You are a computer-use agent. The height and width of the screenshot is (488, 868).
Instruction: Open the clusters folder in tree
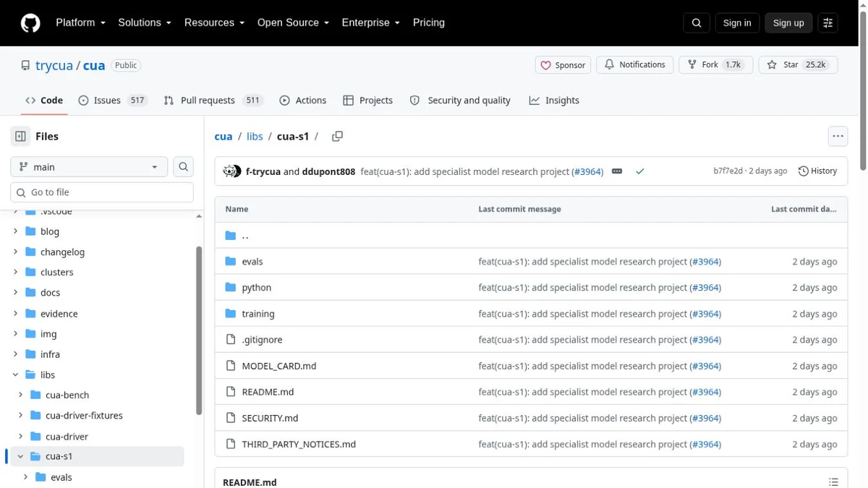(x=56, y=273)
